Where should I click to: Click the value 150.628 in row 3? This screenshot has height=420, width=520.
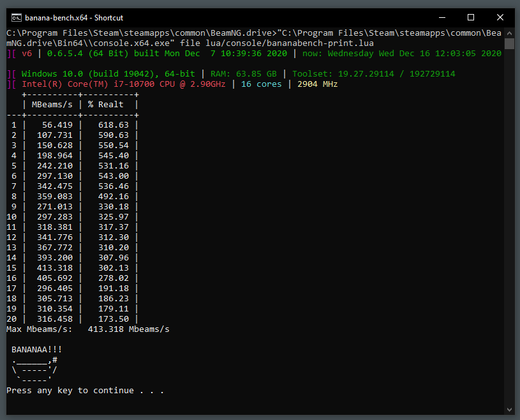coord(55,146)
